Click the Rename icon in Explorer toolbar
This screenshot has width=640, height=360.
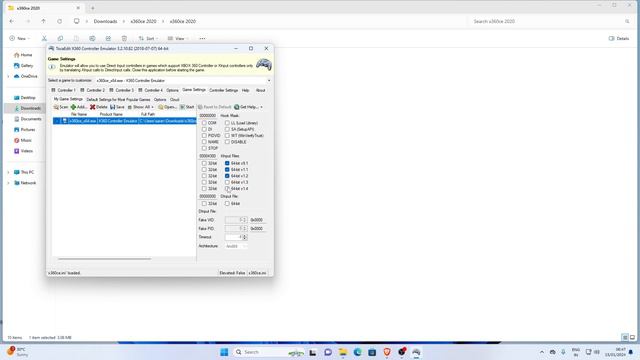click(92, 38)
